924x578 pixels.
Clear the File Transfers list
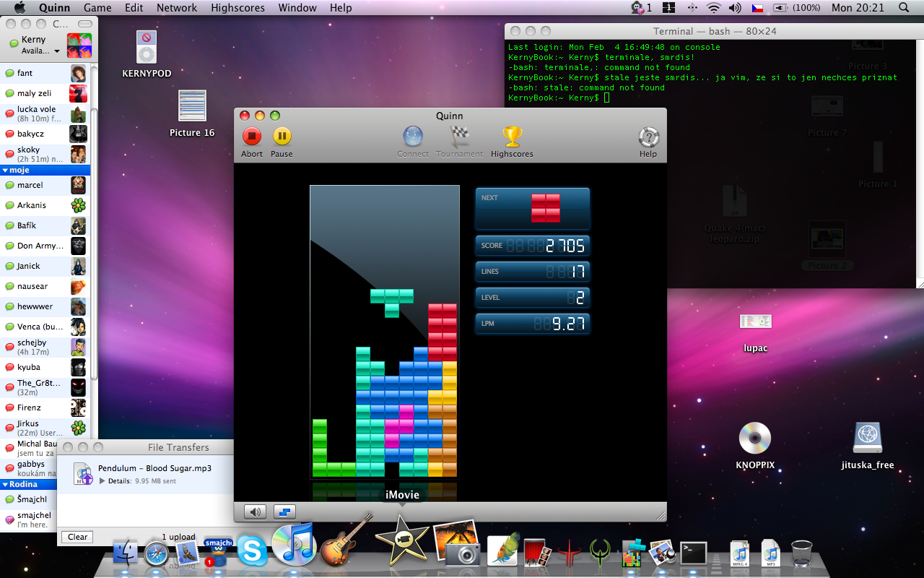point(77,537)
